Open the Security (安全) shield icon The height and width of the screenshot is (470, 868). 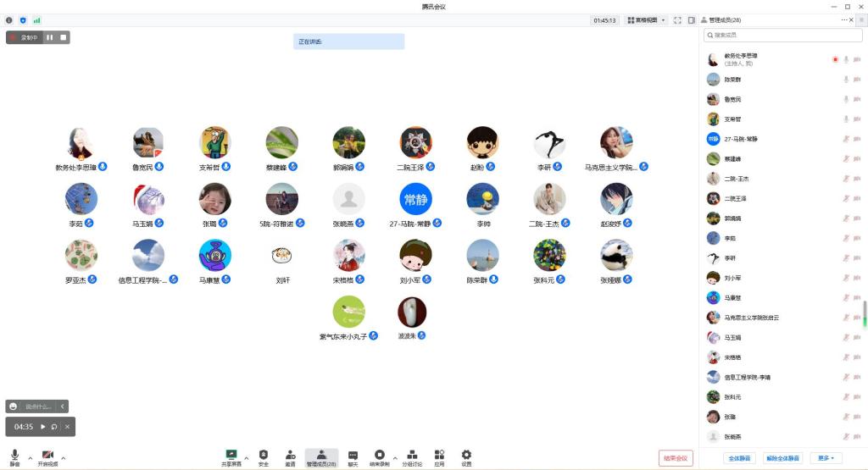263,455
